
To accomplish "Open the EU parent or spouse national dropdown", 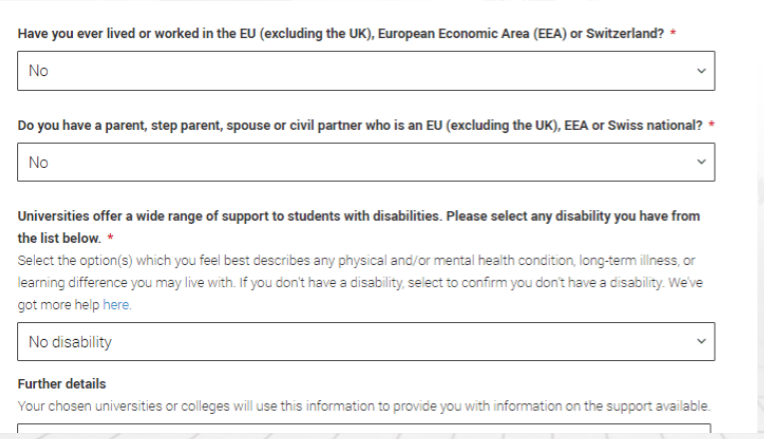I will (x=366, y=162).
